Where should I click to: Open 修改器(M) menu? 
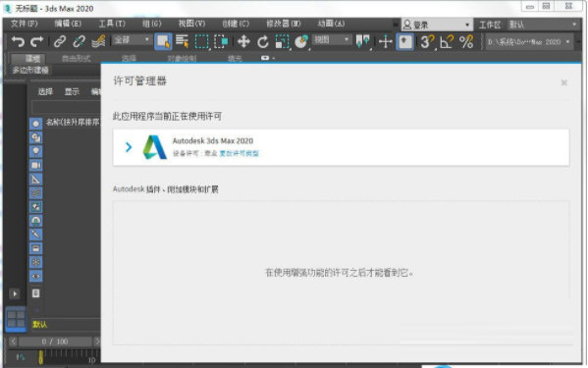tap(284, 24)
